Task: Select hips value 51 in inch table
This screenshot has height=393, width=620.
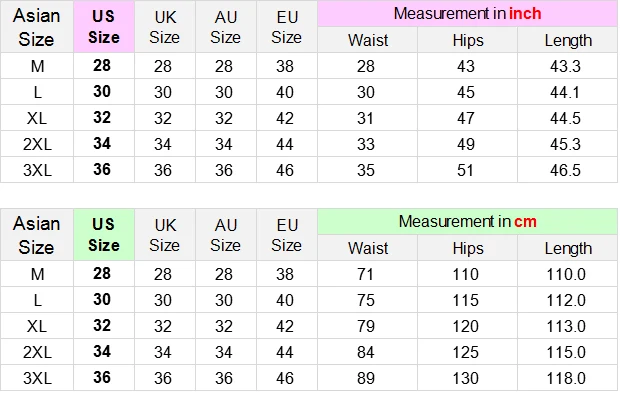Action: 465,170
